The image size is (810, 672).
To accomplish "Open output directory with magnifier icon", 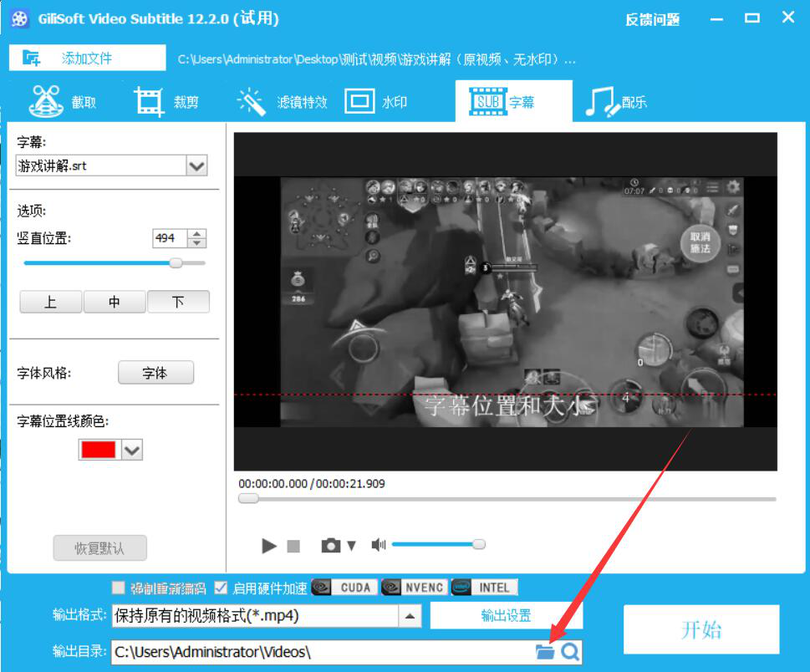I will click(570, 652).
